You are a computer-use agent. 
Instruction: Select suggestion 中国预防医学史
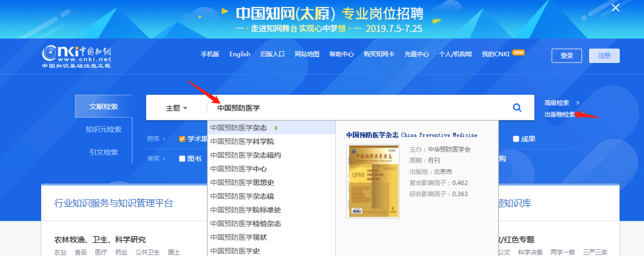[271, 251]
